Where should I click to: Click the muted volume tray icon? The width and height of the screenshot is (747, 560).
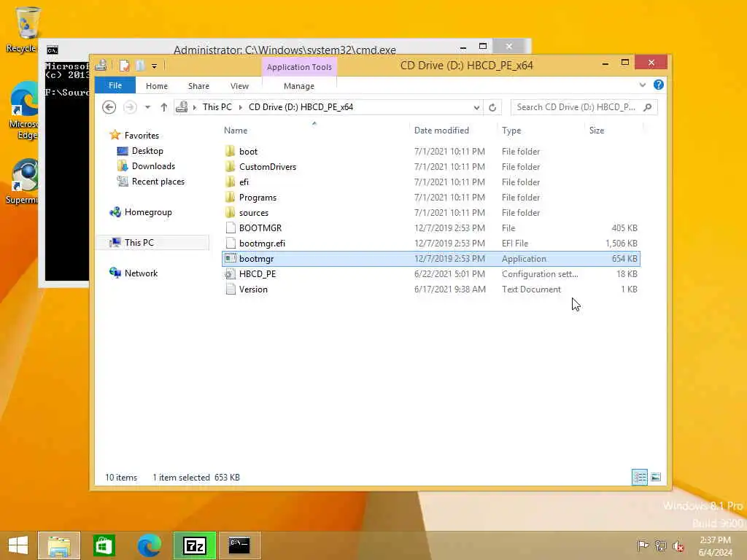pyautogui.click(x=678, y=545)
